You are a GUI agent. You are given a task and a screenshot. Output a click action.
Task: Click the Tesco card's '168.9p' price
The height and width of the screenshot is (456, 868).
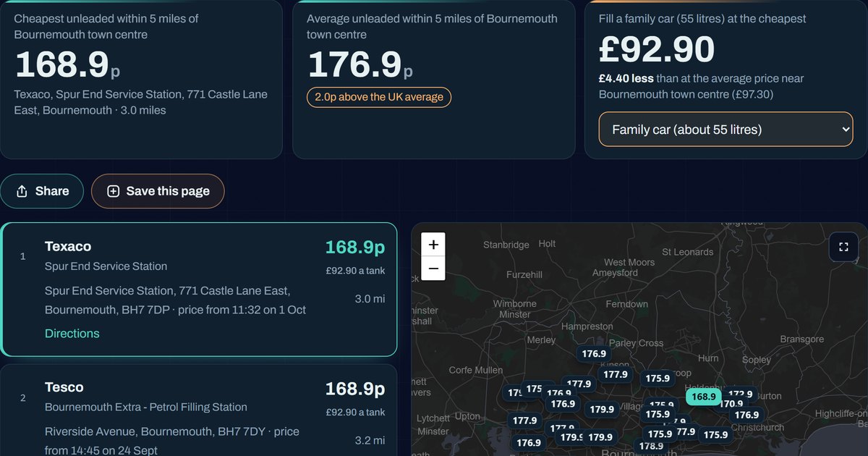(x=355, y=389)
